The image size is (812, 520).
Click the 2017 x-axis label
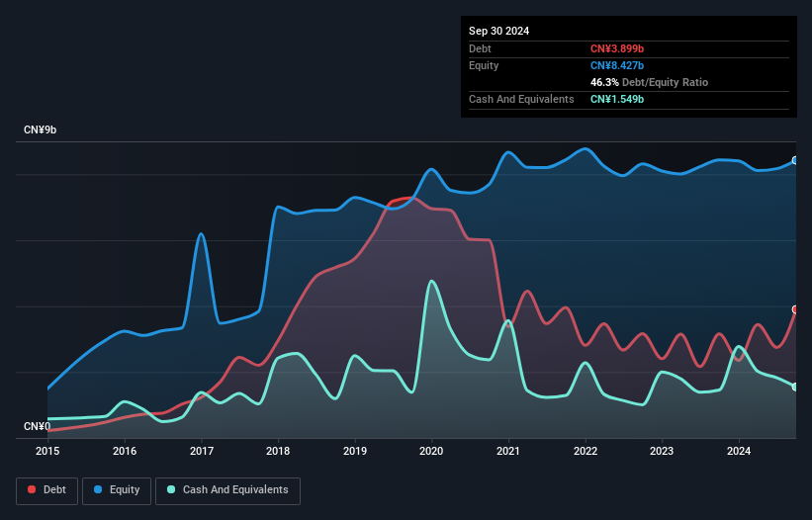pos(202,451)
